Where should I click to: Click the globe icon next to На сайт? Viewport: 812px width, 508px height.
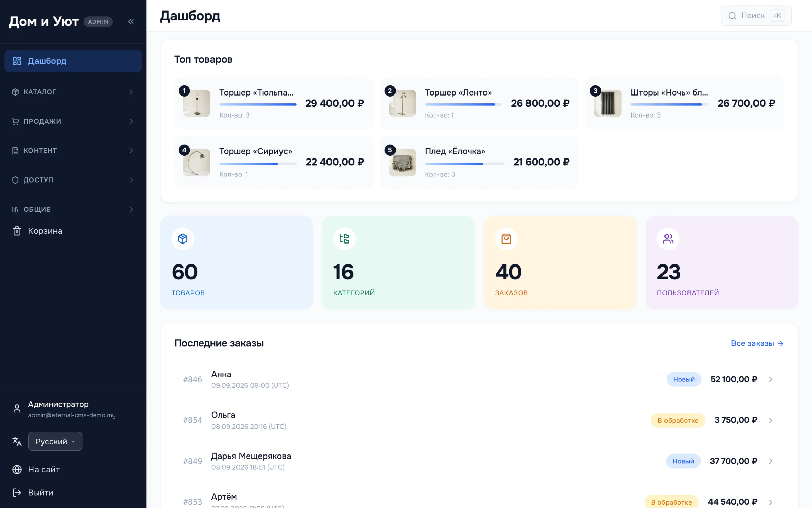tap(17, 469)
